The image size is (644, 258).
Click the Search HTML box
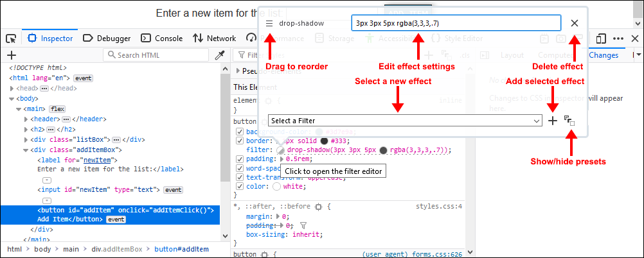[x=156, y=55]
